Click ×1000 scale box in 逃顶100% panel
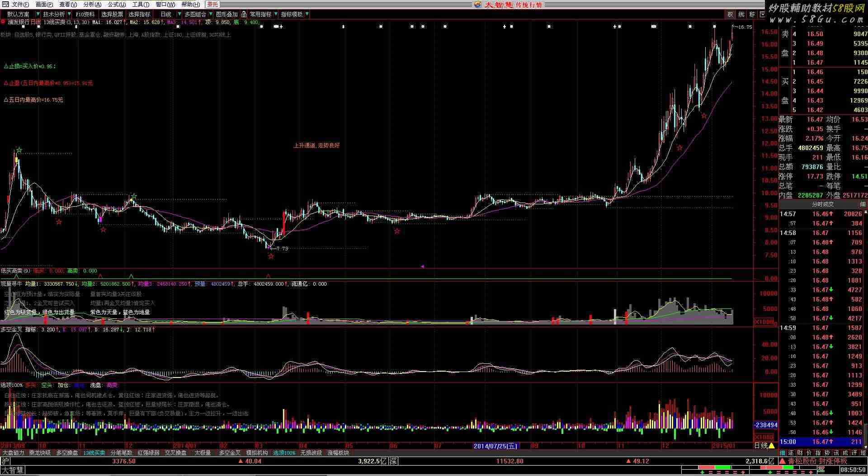The width and height of the screenshot is (868, 476). click(x=765, y=437)
